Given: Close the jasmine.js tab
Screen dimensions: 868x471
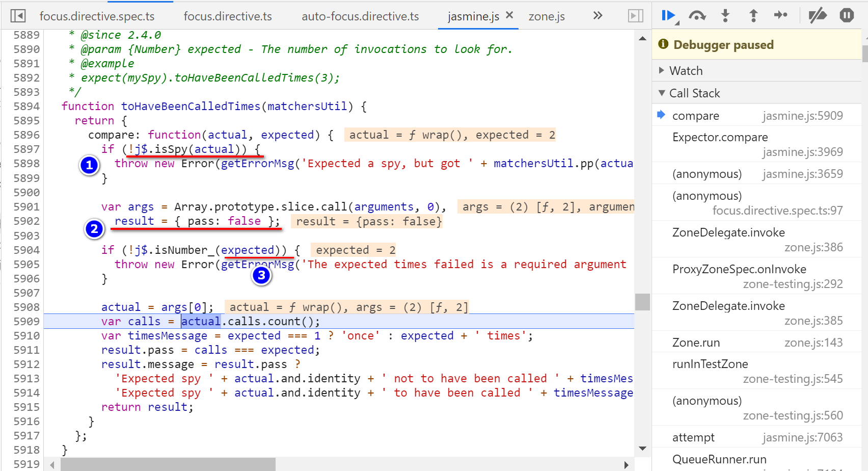Looking at the screenshot, I should [x=509, y=15].
